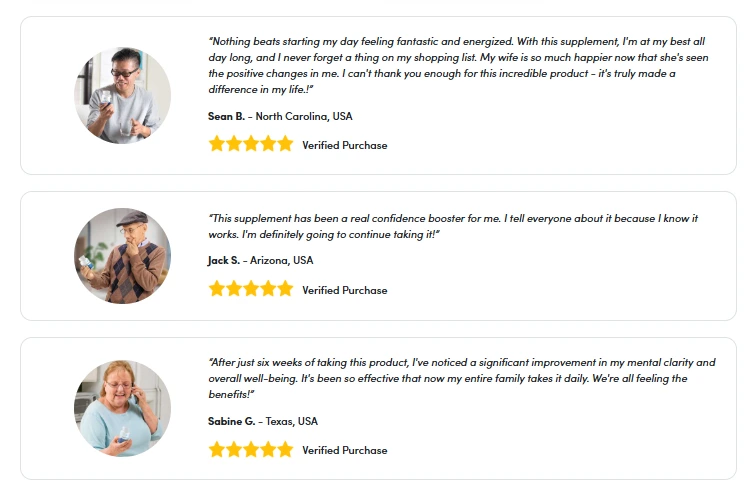The width and height of the screenshot is (744, 493).
Task: Click the reviewer name Jack S.
Action: pyautogui.click(x=224, y=260)
